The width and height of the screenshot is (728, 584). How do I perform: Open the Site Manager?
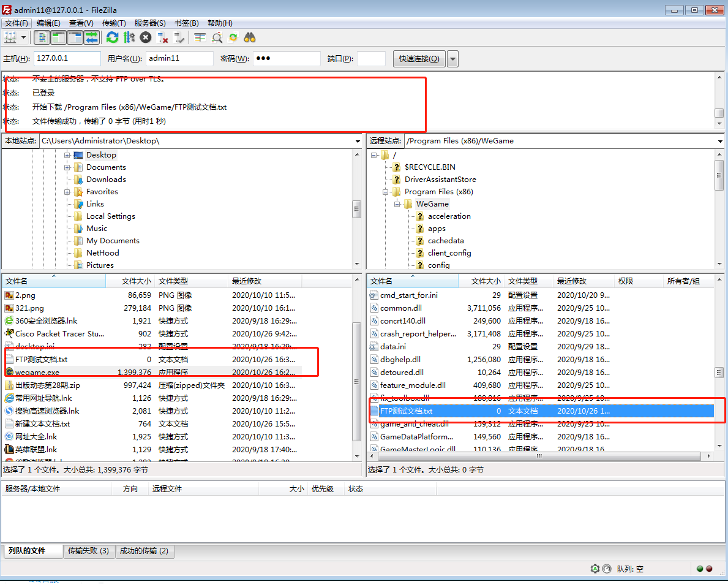[x=10, y=37]
